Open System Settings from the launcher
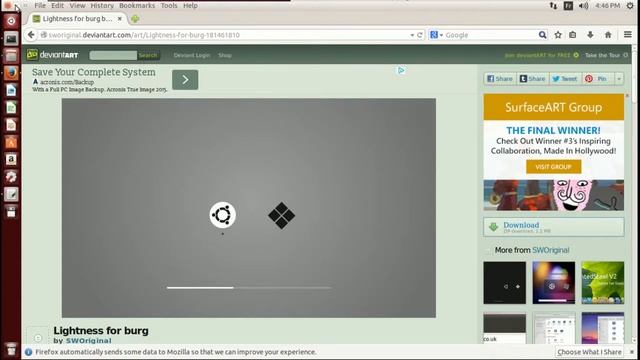The width and height of the screenshot is (640, 360). (11, 177)
